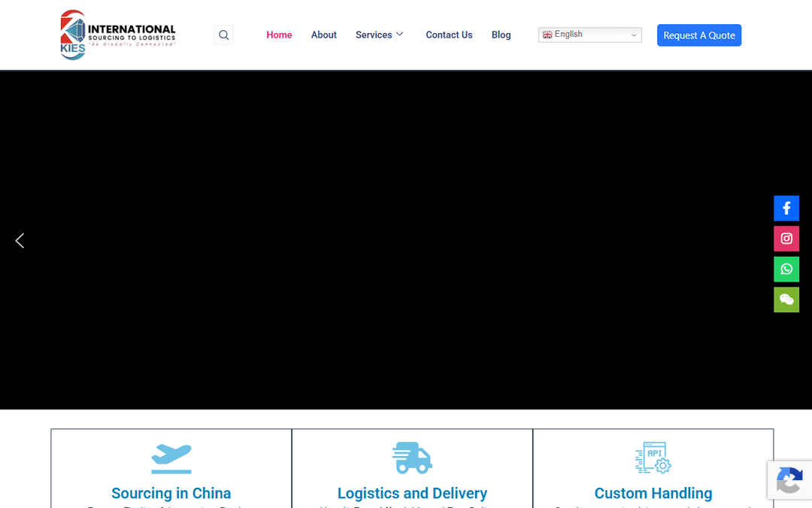Click the UK flag in language selector

coord(547,35)
